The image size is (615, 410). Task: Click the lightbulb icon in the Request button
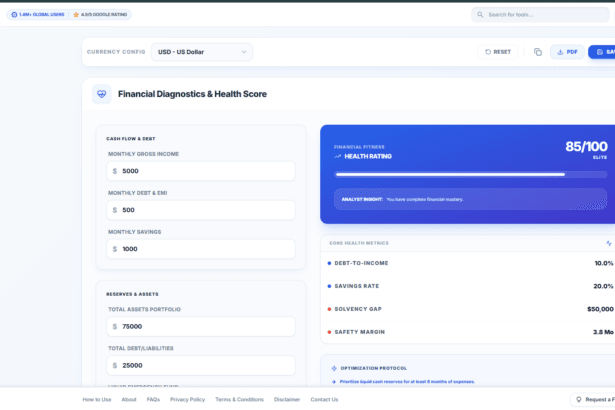pyautogui.click(x=579, y=399)
